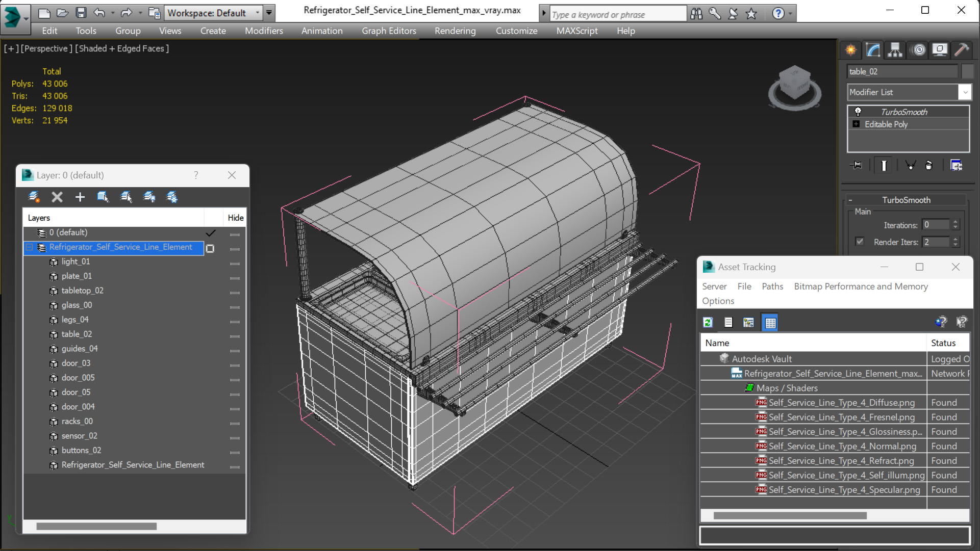Open the Graph Editors menu

tap(389, 31)
